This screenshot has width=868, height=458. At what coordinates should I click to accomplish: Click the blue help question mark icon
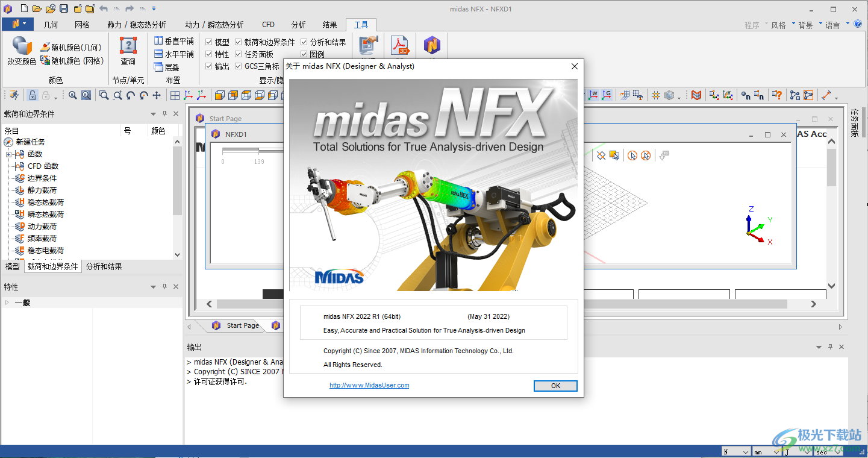(x=858, y=24)
